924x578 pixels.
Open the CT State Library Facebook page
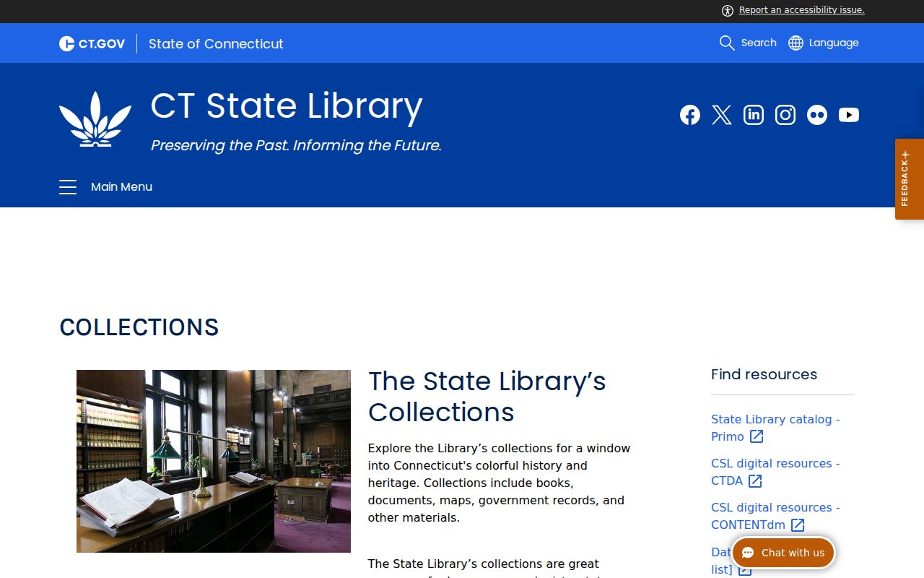click(690, 115)
